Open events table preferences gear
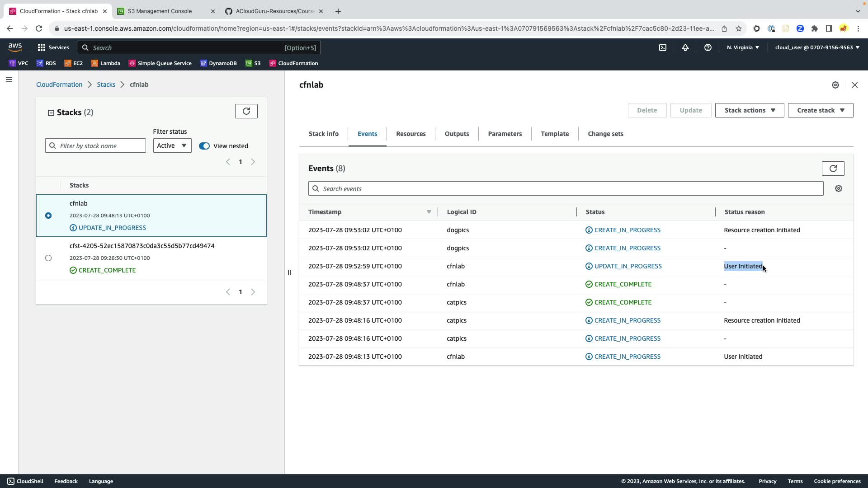The height and width of the screenshot is (488, 868). pos(839,188)
